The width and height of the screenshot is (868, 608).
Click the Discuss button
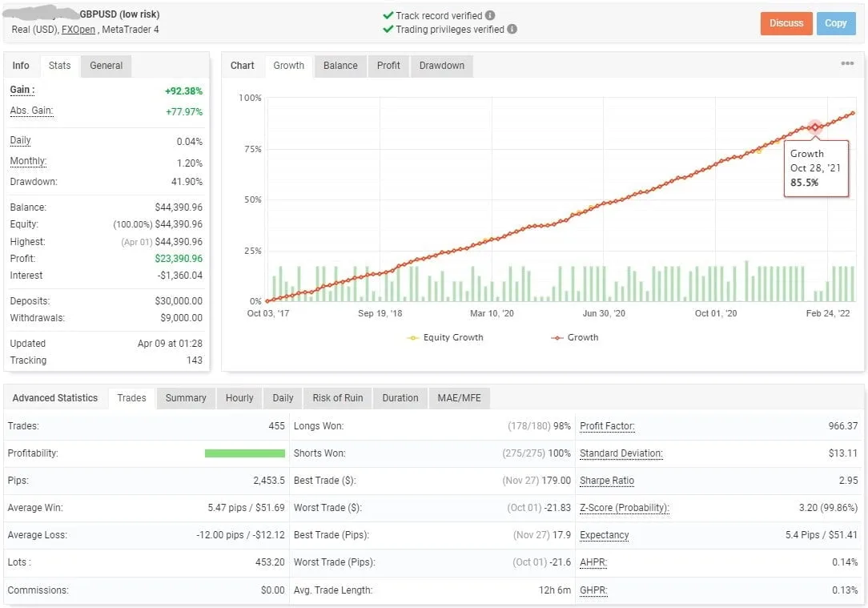tap(786, 23)
